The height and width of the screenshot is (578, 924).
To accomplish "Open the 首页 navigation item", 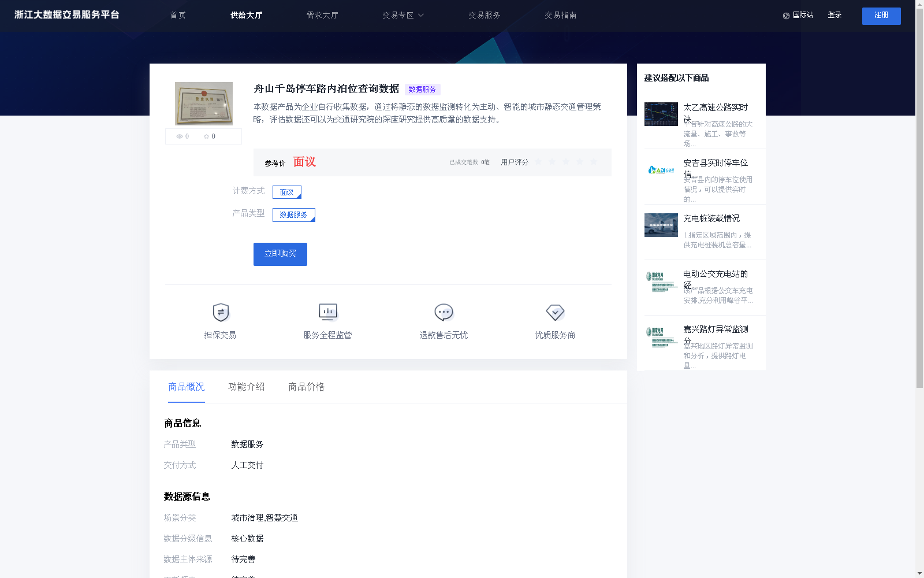I will pyautogui.click(x=178, y=16).
